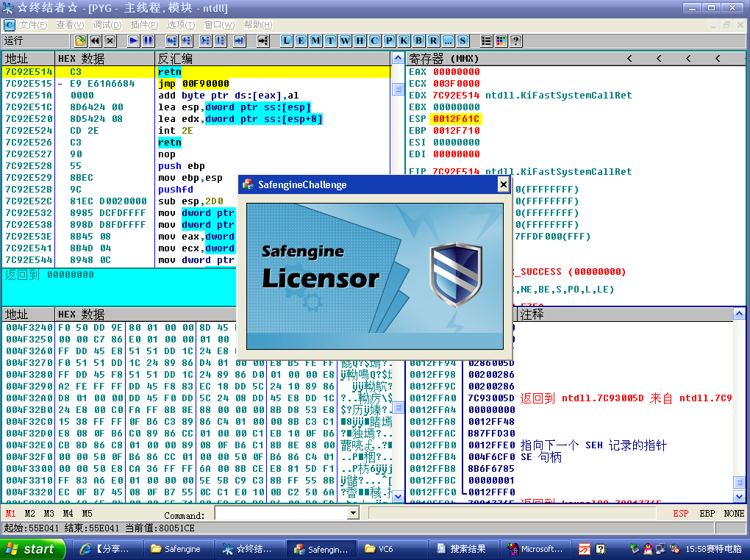750x560 pixels.
Task: Click the Help question mark toolbar icon
Action: coord(515,40)
